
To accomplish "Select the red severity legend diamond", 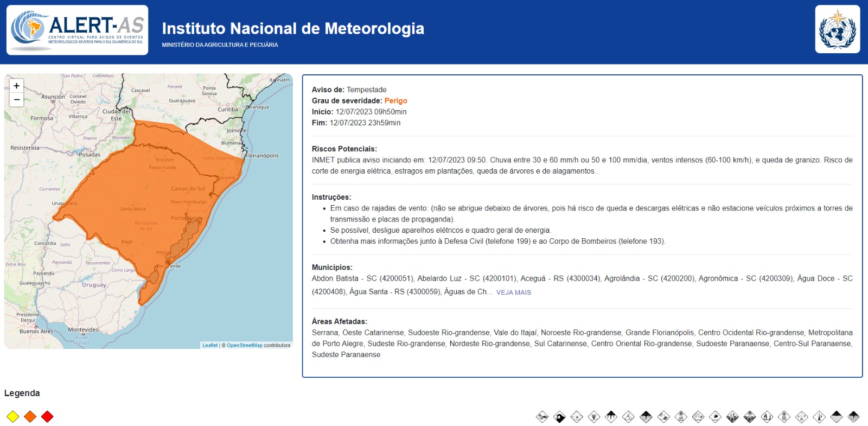I will pyautogui.click(x=48, y=416).
